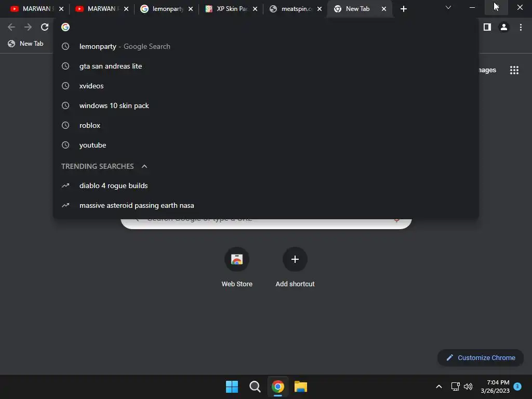Select trending 'massive asteroid passing earth nasa'
This screenshot has width=532, height=399.
click(x=266, y=205)
